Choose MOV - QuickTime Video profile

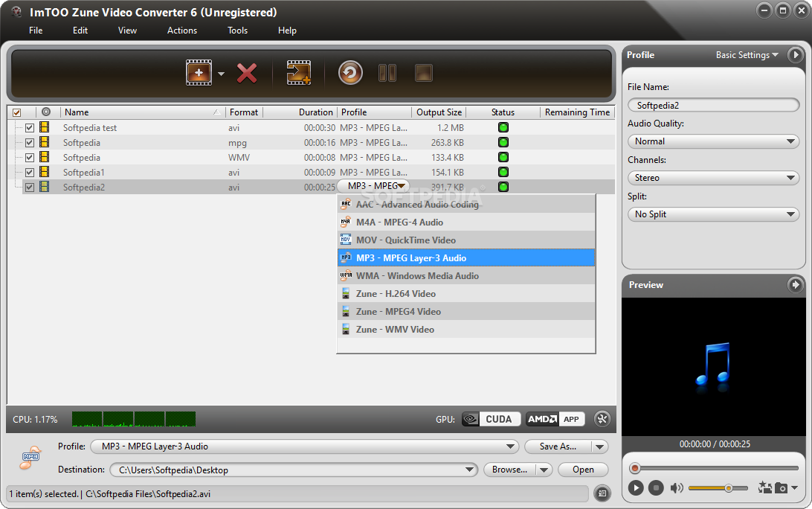pyautogui.click(x=466, y=240)
